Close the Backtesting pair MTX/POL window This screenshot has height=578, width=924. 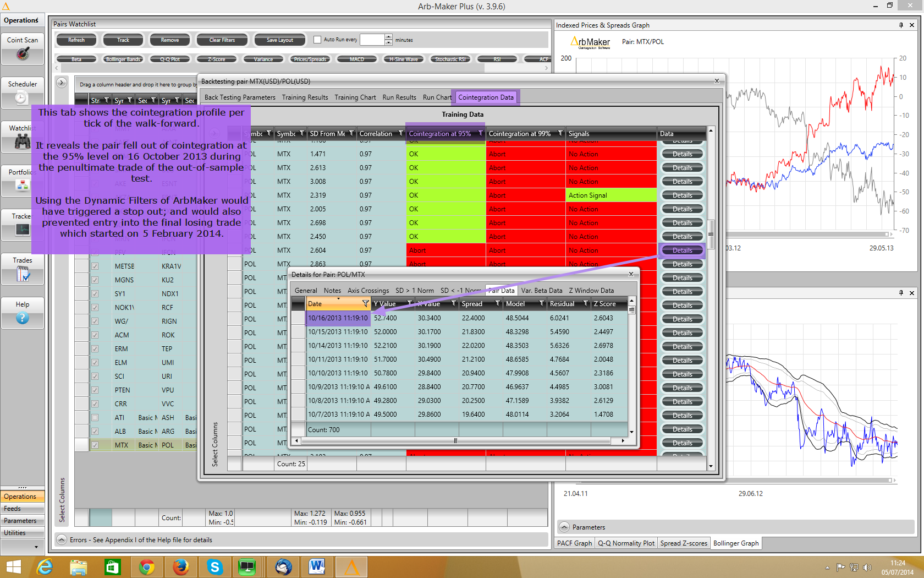pos(717,81)
